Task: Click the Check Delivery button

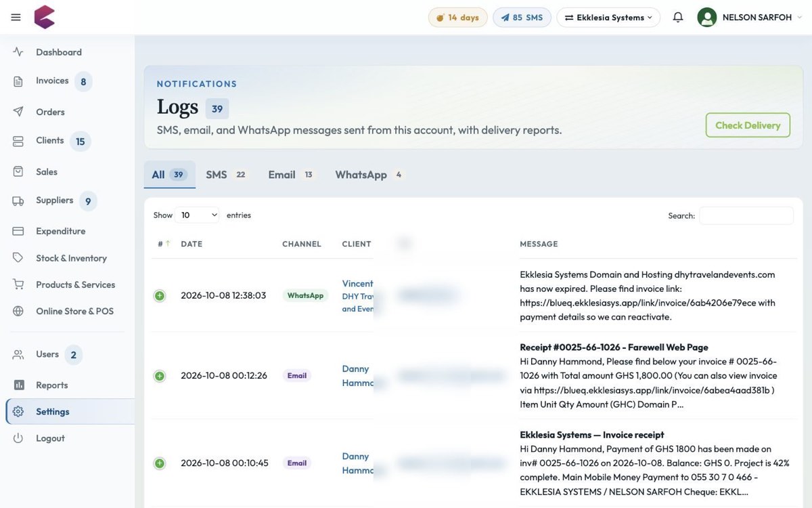Action: click(x=748, y=125)
